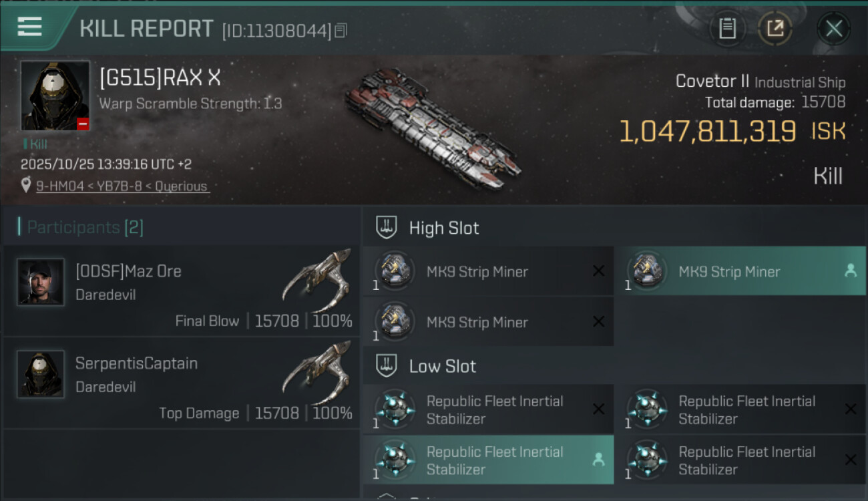This screenshot has height=501, width=868.
Task: Close the Kill Report window
Action: [833, 29]
